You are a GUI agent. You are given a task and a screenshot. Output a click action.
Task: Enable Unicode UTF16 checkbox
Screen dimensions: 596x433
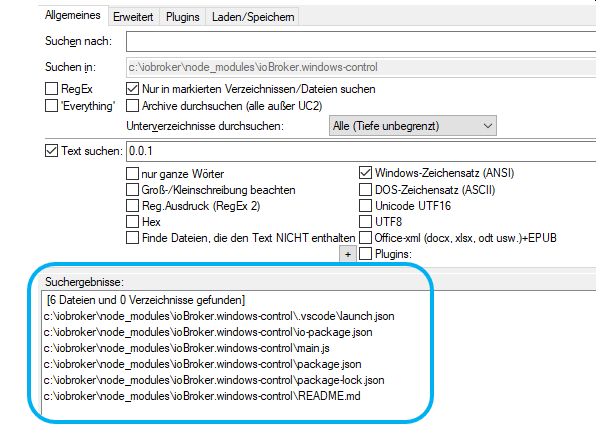click(x=365, y=206)
